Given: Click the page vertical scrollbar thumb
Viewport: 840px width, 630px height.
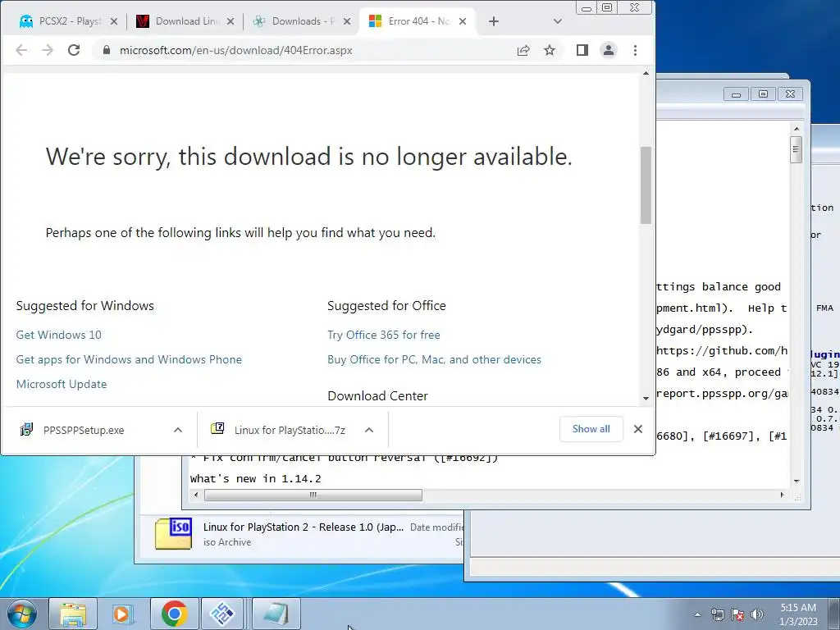Looking at the screenshot, I should [646, 185].
